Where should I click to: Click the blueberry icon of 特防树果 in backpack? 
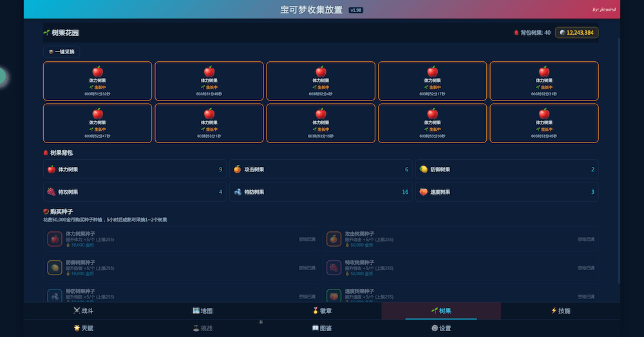[x=238, y=192]
